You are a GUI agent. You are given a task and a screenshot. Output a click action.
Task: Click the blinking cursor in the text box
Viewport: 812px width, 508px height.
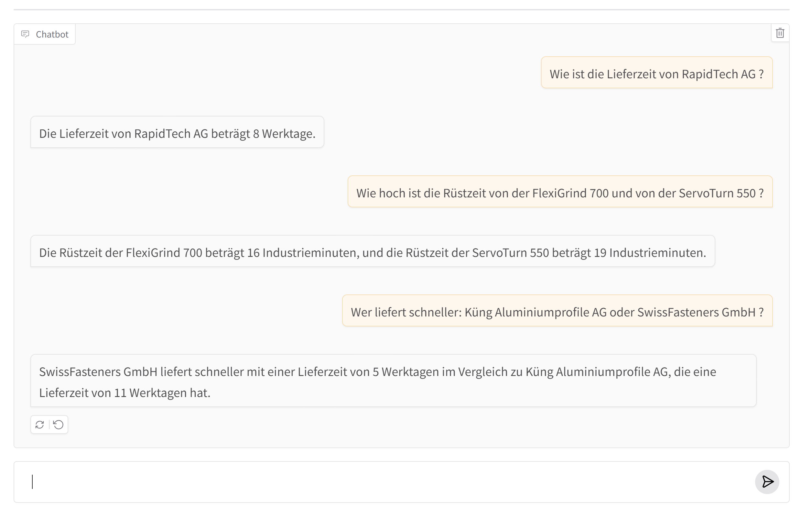coord(33,482)
